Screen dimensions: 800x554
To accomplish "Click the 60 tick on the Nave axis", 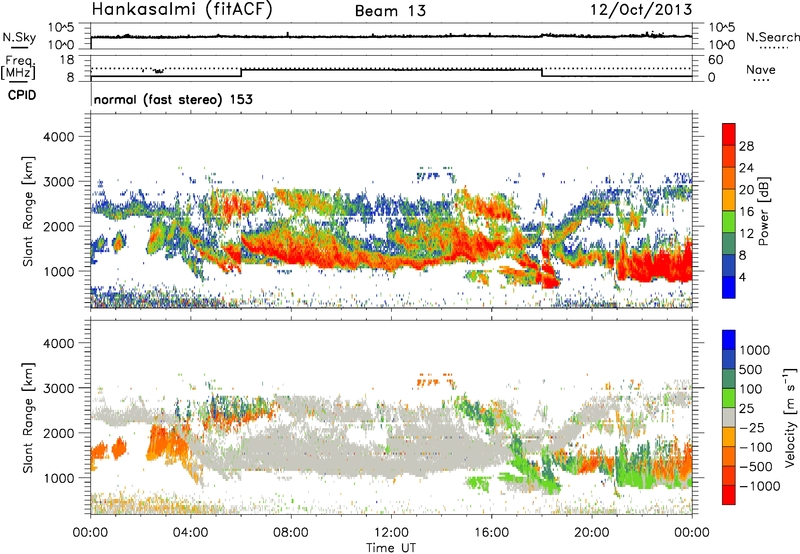I will point(715,60).
